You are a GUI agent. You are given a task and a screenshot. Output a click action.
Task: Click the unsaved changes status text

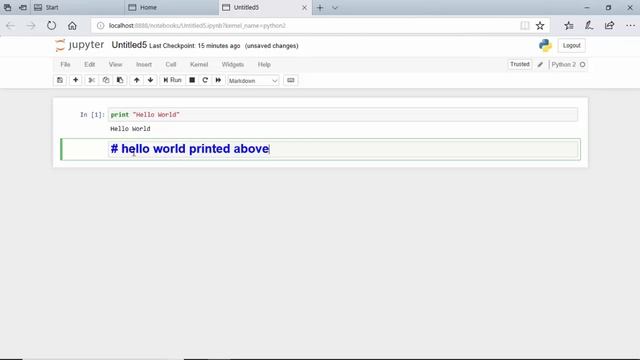click(x=271, y=46)
